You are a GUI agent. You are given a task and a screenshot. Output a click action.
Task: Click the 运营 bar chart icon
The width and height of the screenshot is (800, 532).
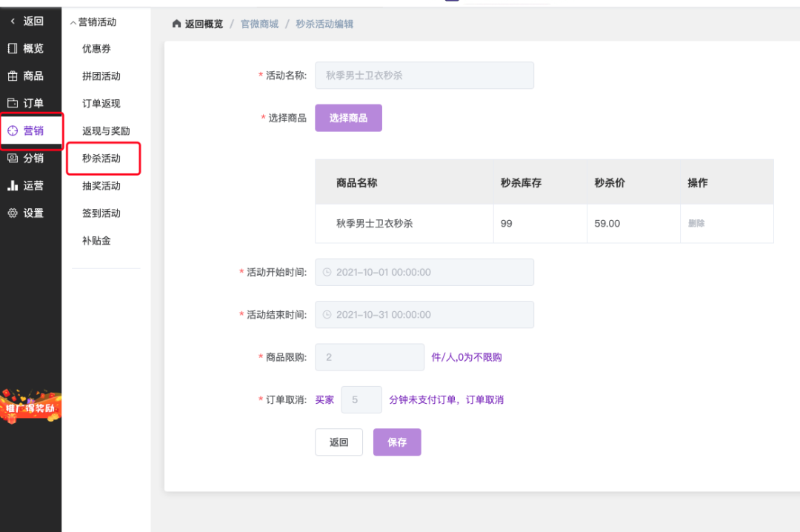[13, 185]
